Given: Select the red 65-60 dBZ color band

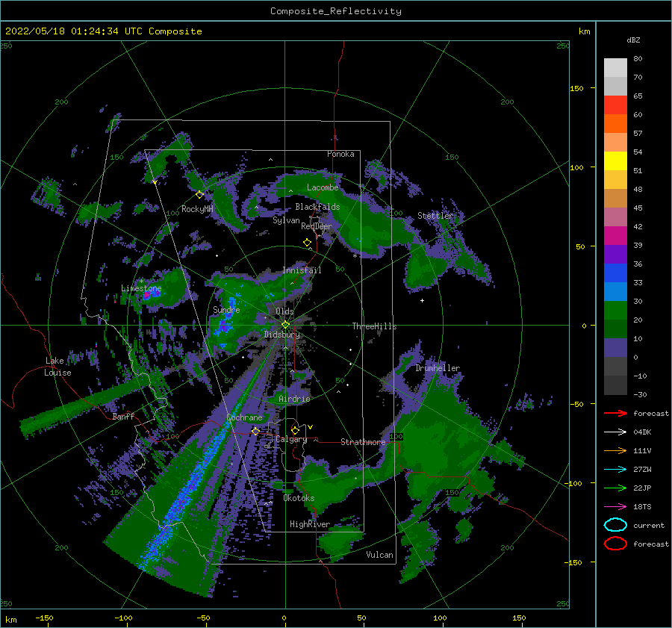Looking at the screenshot, I should point(615,105).
